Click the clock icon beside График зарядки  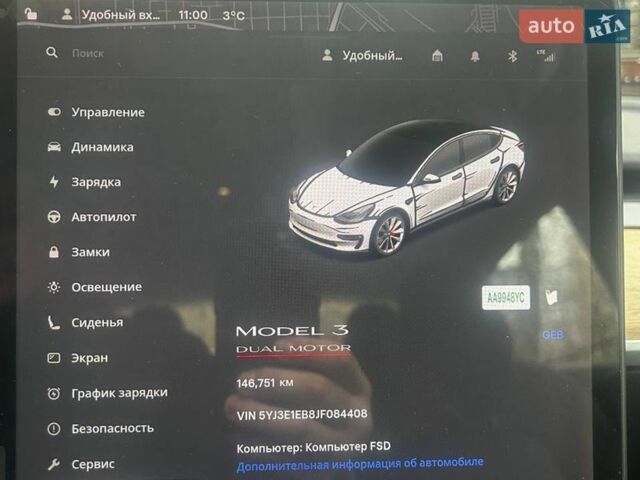pos(54,393)
